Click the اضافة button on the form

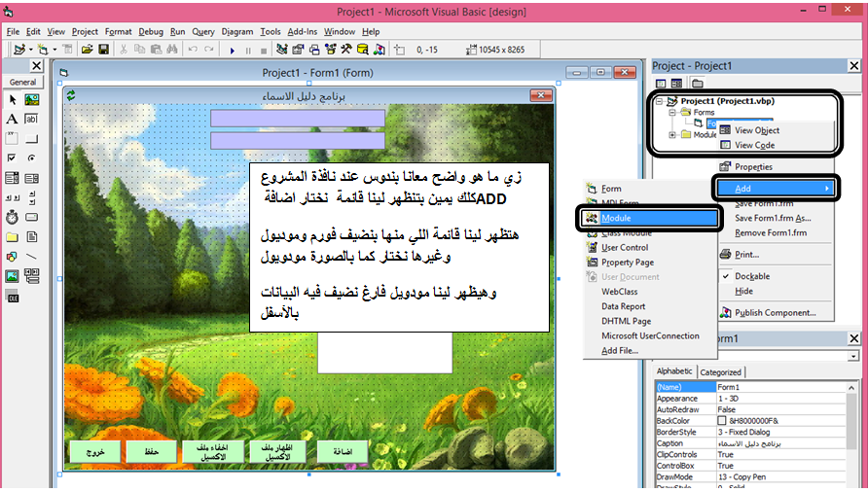(343, 452)
